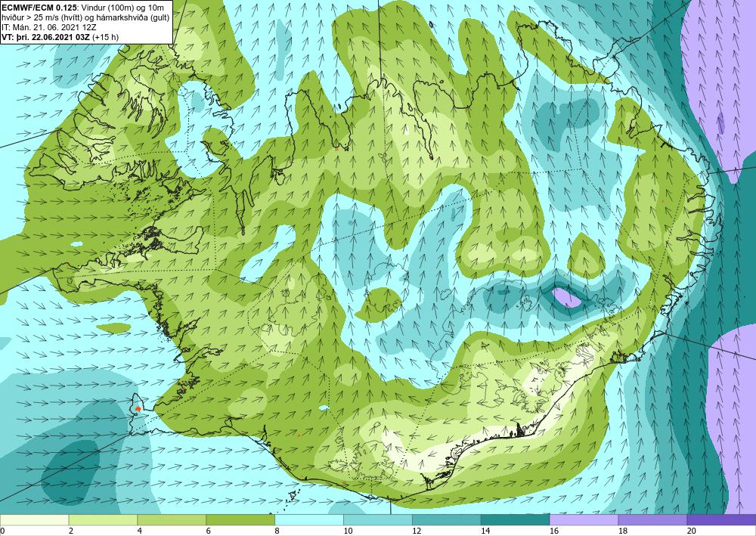The width and height of the screenshot is (756, 536).
Task: Click the light cyan 8–10 legend swatch
Action: click(309, 520)
